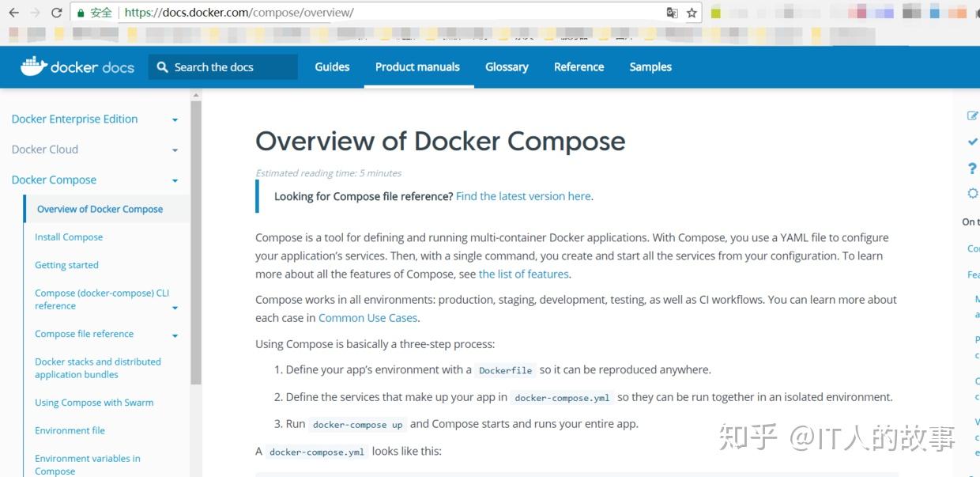
Task: Click the pencil edit icon in the right sidebar
Action: (x=973, y=115)
